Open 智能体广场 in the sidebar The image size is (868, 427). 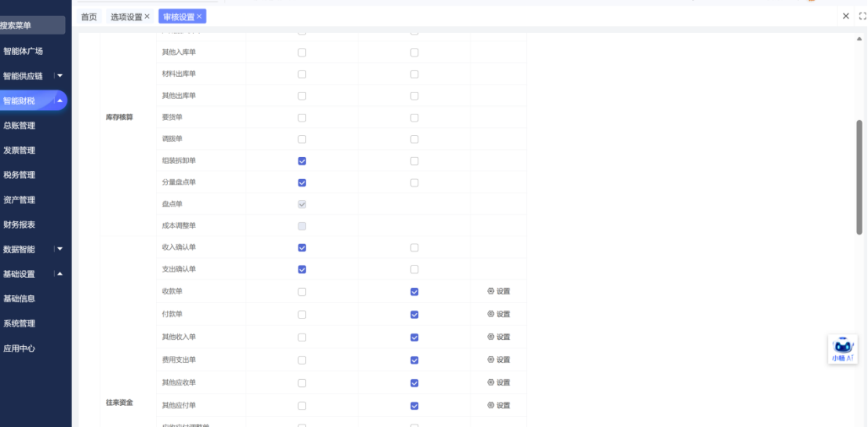coord(23,51)
